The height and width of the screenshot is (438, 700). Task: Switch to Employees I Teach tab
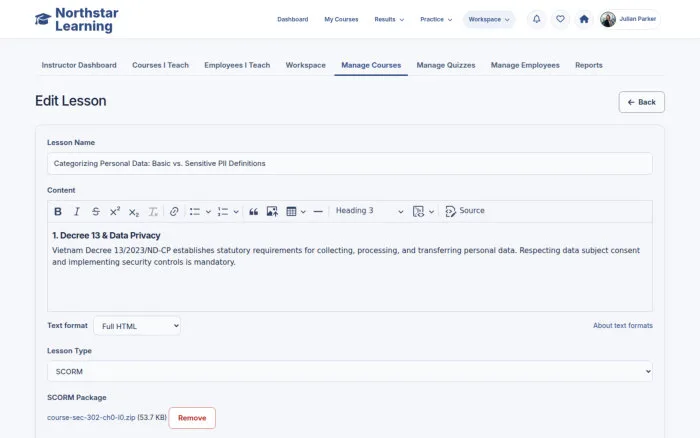237,65
